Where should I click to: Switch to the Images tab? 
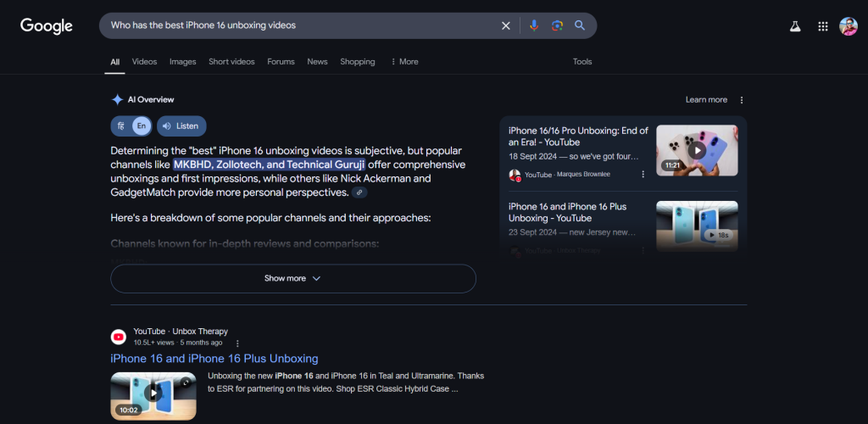pos(183,62)
